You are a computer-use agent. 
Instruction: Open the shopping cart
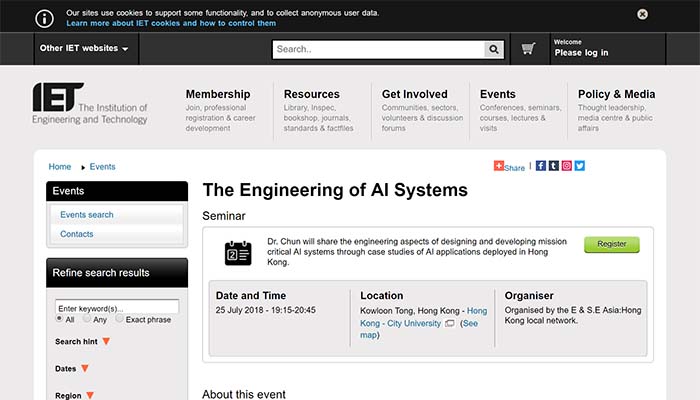(x=528, y=48)
